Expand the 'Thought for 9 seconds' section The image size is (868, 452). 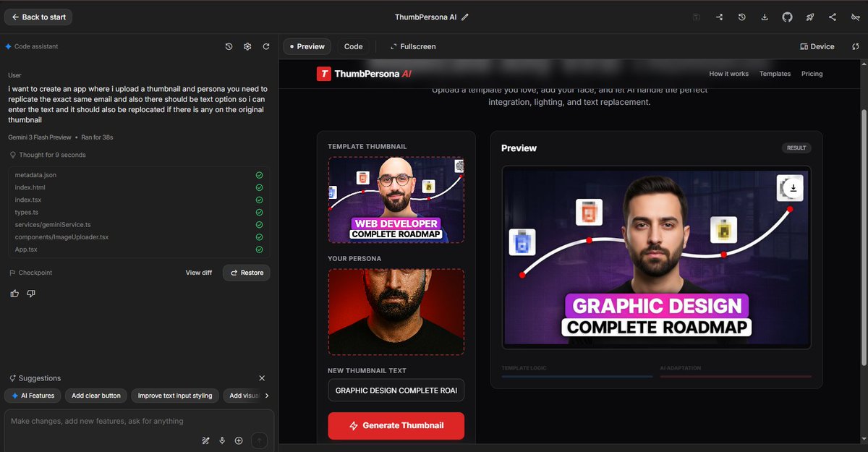pos(48,155)
